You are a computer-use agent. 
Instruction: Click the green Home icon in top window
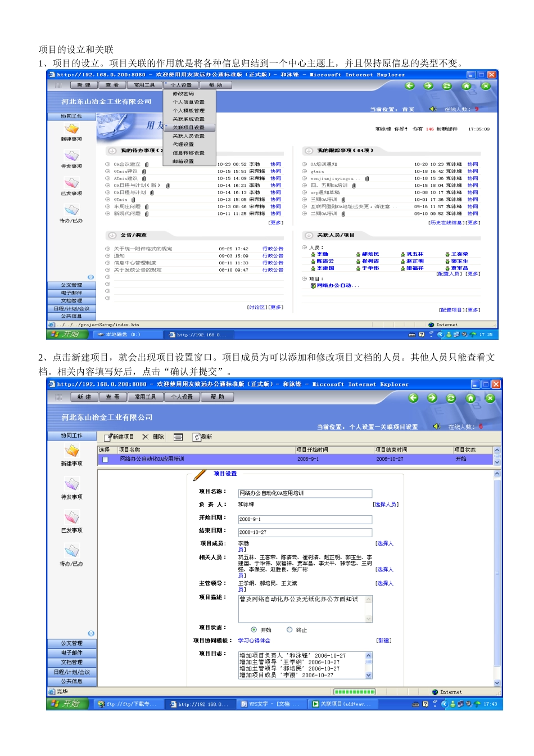point(466,86)
